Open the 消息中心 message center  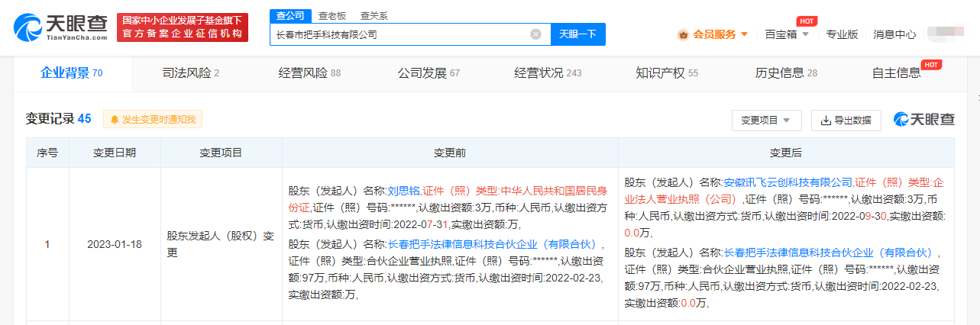point(894,34)
